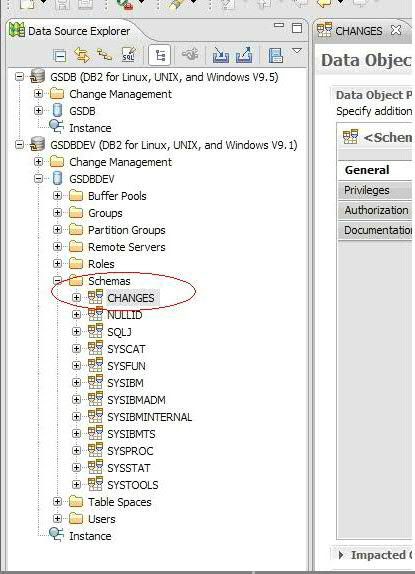Expand the CHANGES schema node
The width and height of the screenshot is (415, 574).
76,298
